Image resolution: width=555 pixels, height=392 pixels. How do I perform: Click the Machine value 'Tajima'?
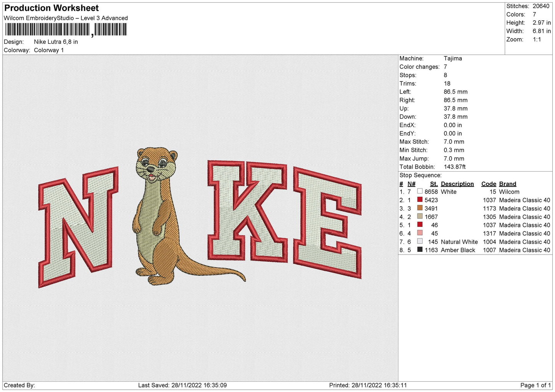452,58
